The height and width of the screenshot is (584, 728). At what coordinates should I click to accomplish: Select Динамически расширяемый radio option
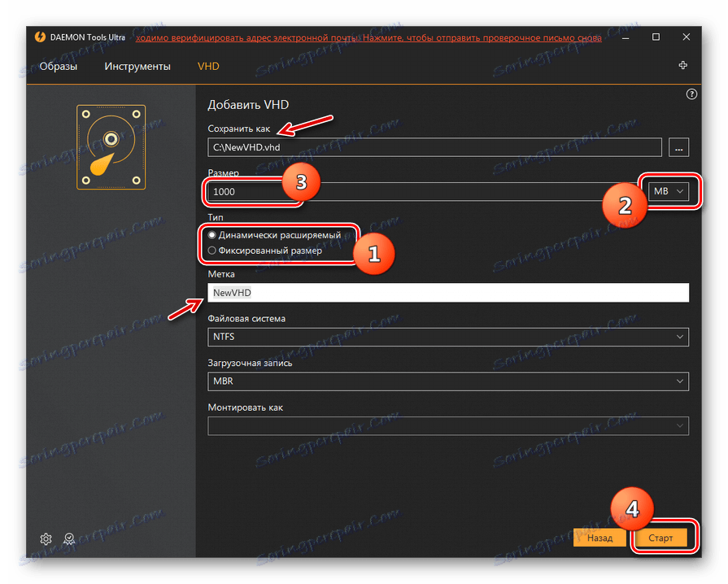pos(275,235)
